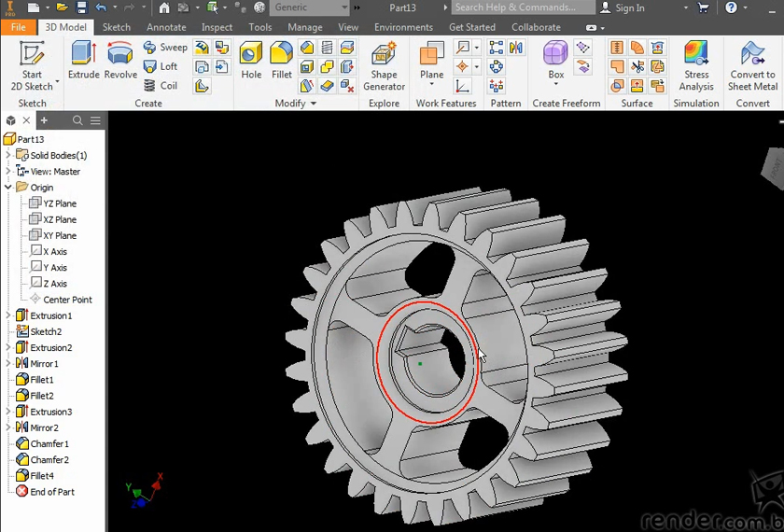784x532 pixels.
Task: Click the Hole tool icon
Action: click(x=251, y=61)
